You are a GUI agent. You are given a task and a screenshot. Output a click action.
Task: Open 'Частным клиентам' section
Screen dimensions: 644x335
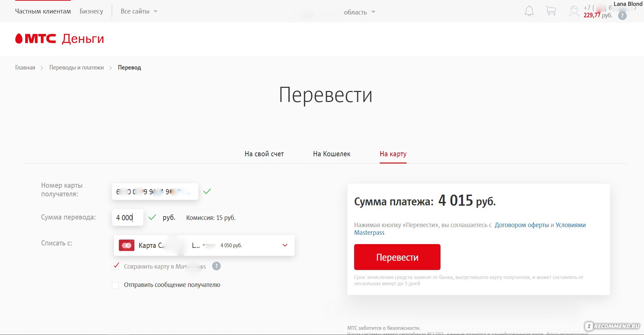pos(43,11)
